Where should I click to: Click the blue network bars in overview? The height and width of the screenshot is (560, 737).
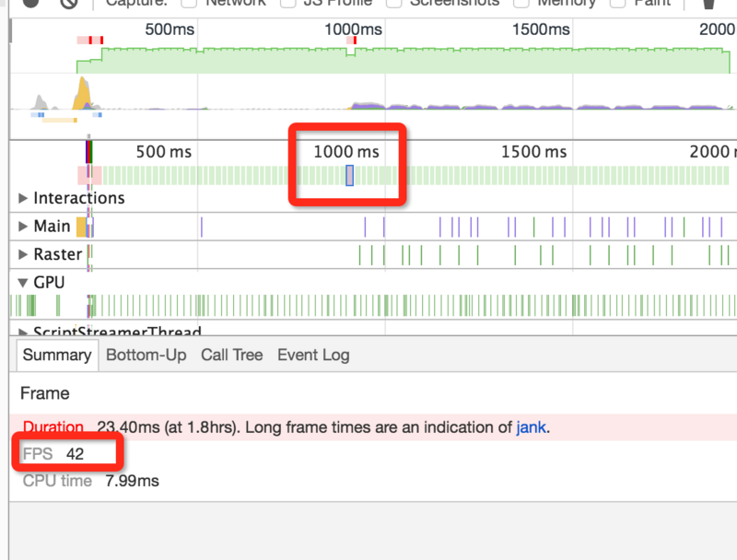38,114
